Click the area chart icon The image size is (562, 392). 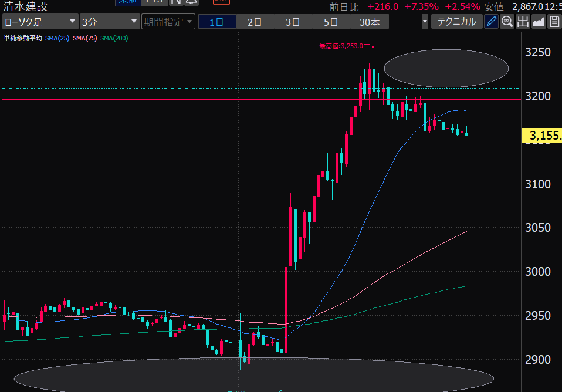point(539,22)
